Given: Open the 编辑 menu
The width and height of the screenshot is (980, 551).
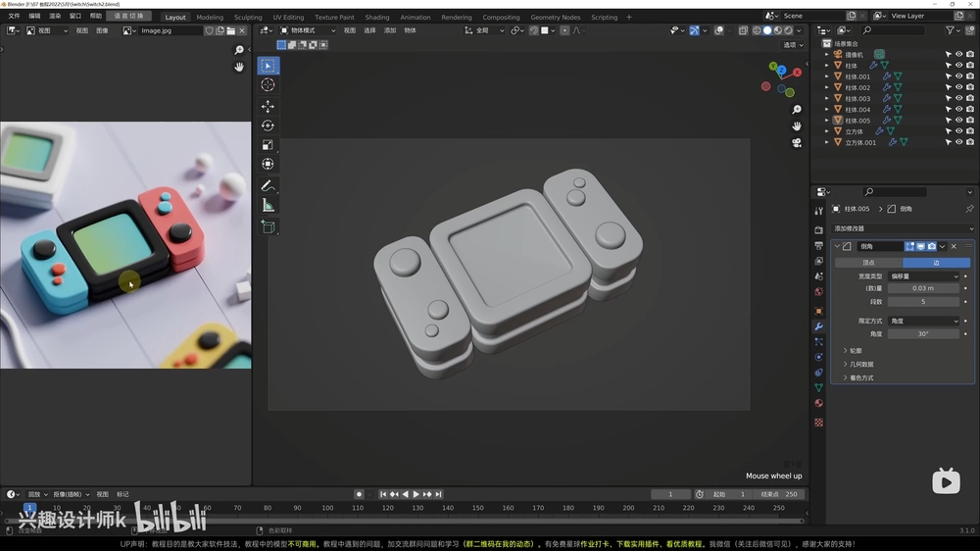Looking at the screenshot, I should tap(34, 16).
